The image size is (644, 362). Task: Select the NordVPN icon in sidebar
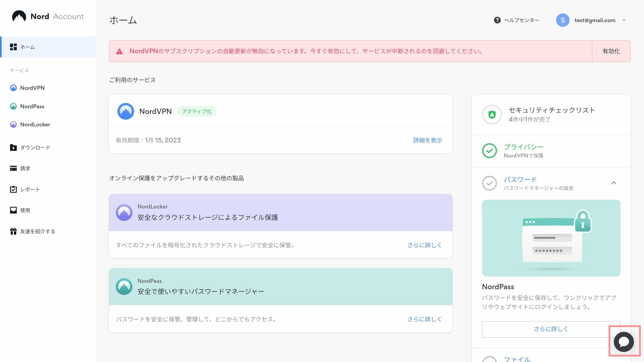13,88
